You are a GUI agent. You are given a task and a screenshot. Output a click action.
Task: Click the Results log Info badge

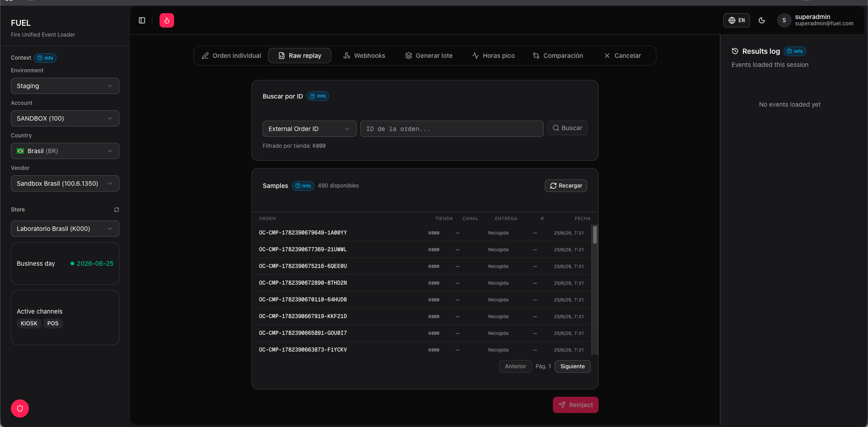795,51
